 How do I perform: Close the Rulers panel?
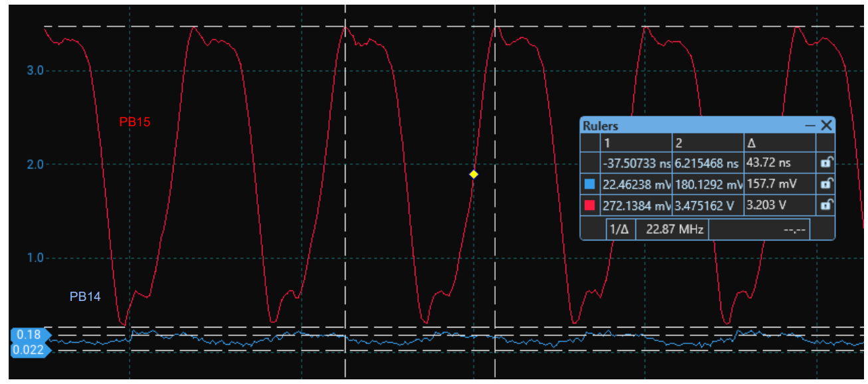pos(826,126)
